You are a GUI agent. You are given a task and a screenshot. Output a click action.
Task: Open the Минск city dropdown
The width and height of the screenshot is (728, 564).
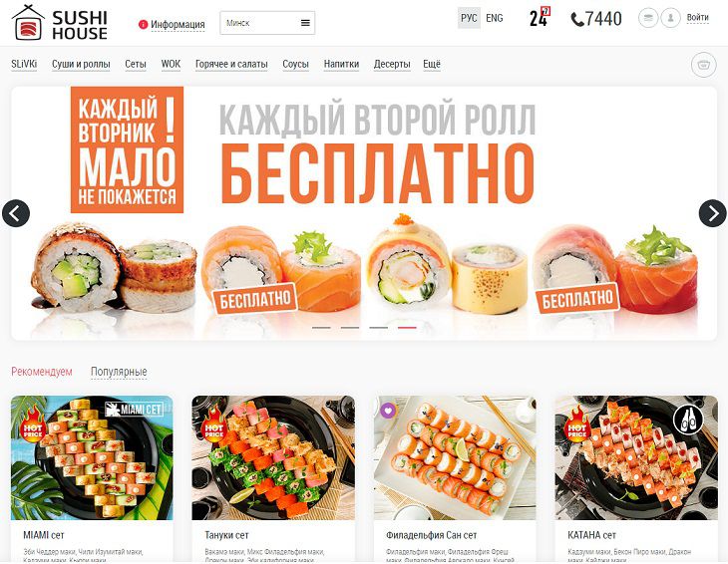[267, 23]
